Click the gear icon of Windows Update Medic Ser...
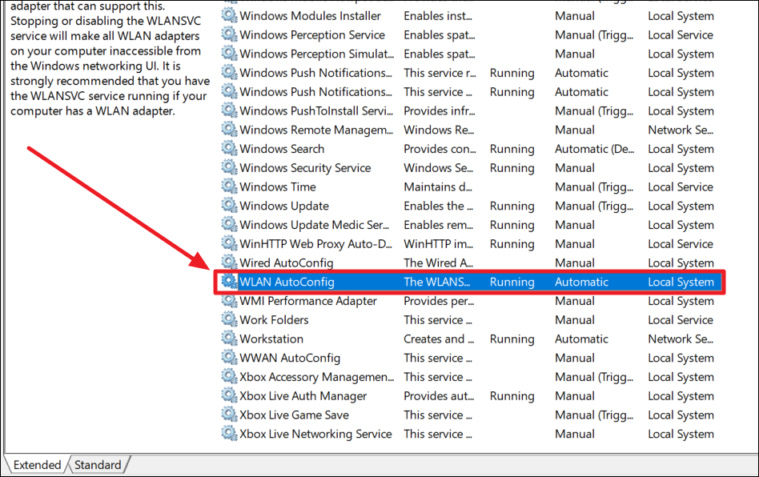The height and width of the screenshot is (477, 759). [229, 224]
